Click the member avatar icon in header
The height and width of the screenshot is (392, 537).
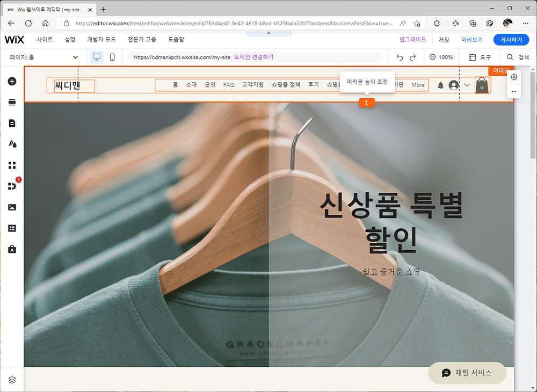(x=453, y=85)
